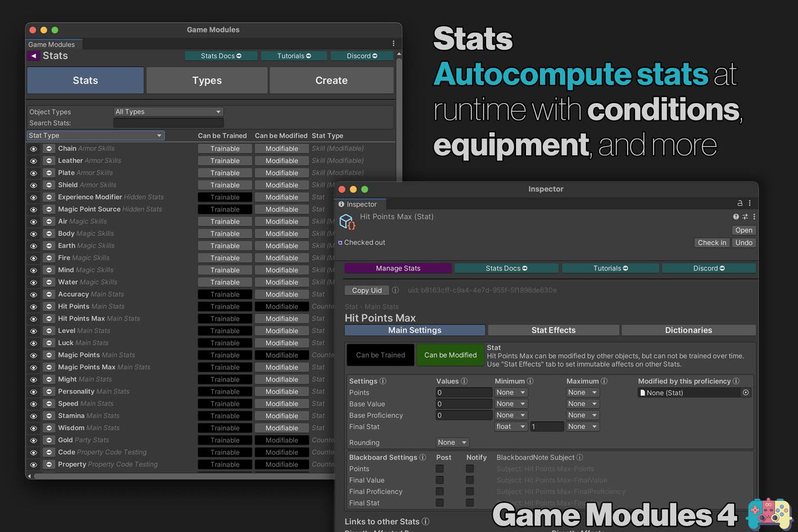Click the purple back arrow beside Stats title
The image size is (798, 532).
coord(33,56)
